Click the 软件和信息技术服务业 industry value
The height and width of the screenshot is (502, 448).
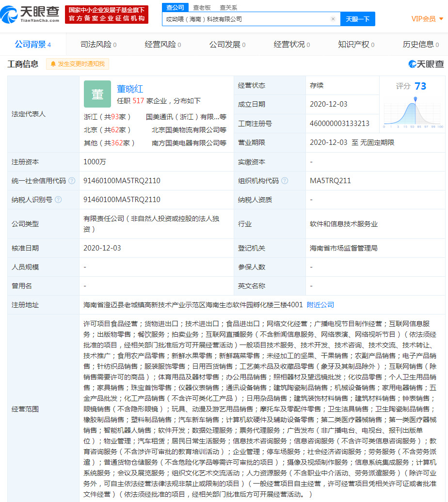[344, 224]
